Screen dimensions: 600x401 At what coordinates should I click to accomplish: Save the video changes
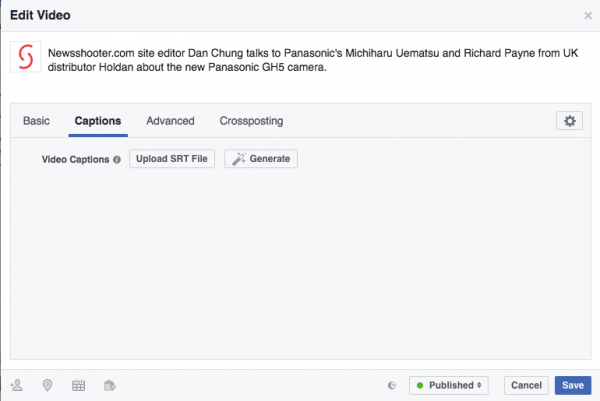pyautogui.click(x=572, y=385)
